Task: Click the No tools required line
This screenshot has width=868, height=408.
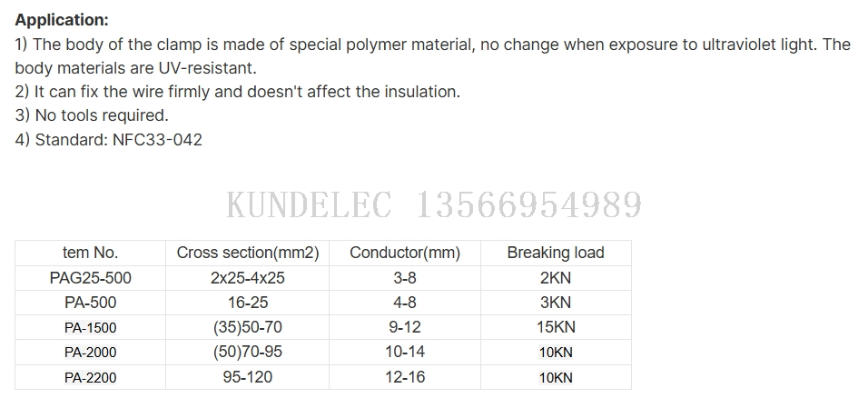Action: pyautogui.click(x=92, y=115)
